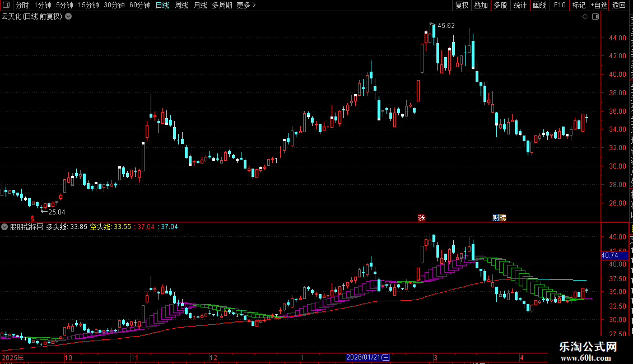Screen dimensions: 633x364
Task: Open the 多周期 multi-period view
Action: coord(222,5)
